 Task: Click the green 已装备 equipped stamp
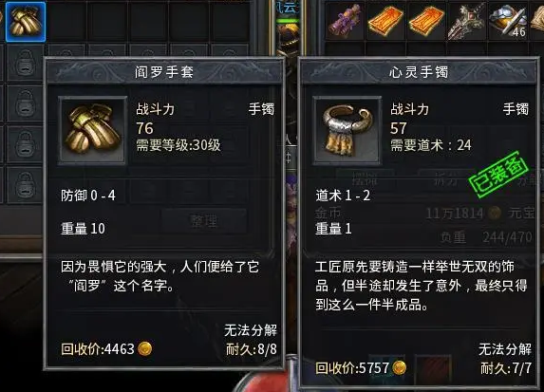tap(498, 175)
